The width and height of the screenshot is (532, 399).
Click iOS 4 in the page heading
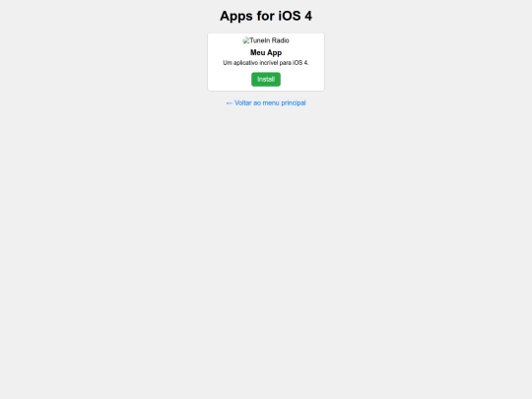pyautogui.click(x=296, y=16)
